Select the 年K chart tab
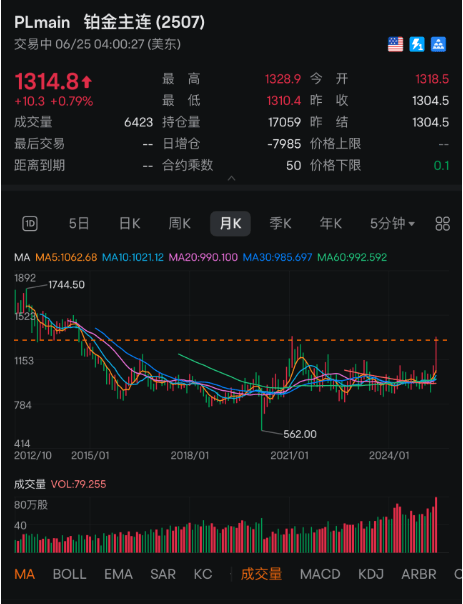The image size is (463, 604). [330, 223]
